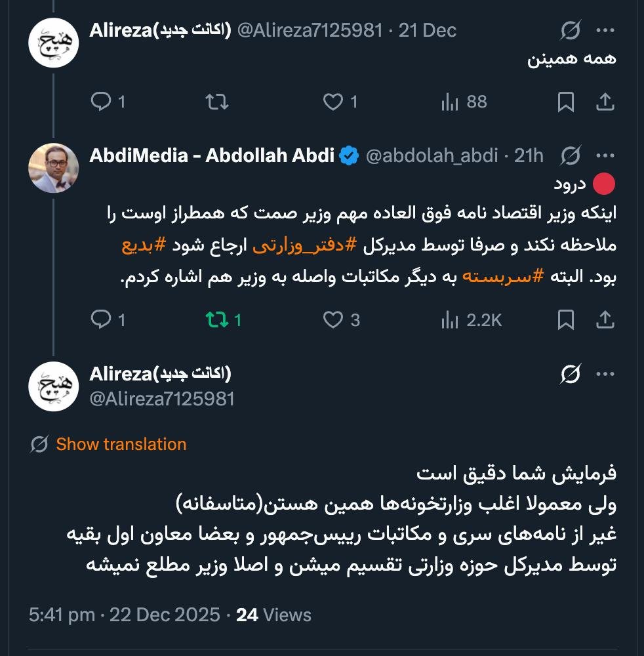Open more options on AbdiMedia's tweet

coord(604,155)
